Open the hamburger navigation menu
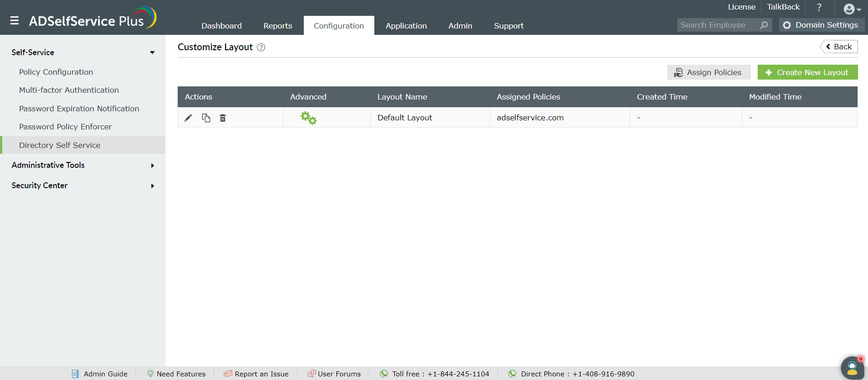The image size is (868, 380). (x=14, y=20)
